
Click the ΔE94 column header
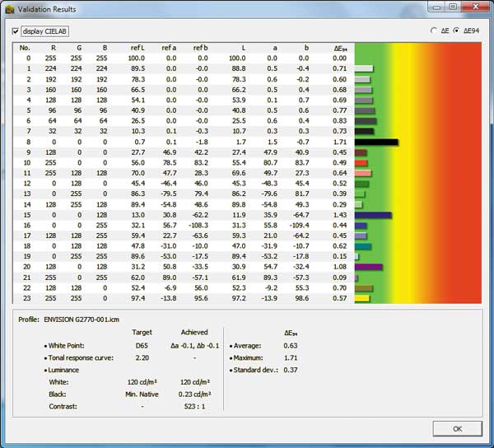click(x=338, y=48)
